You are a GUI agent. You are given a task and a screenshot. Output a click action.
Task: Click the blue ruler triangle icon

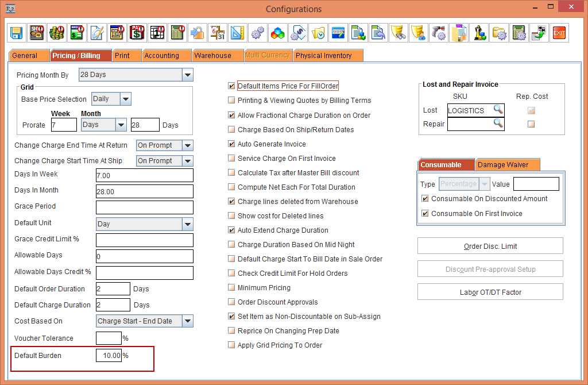237,33
